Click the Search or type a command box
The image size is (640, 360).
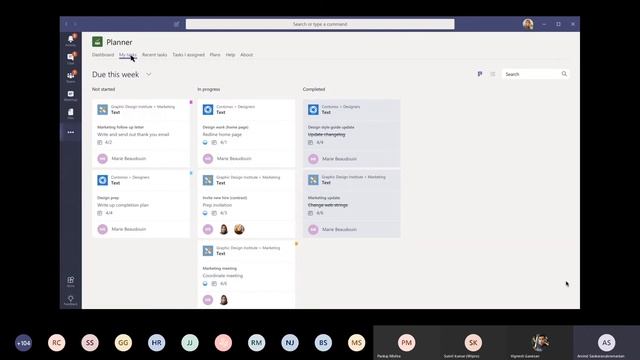pyautogui.click(x=320, y=24)
